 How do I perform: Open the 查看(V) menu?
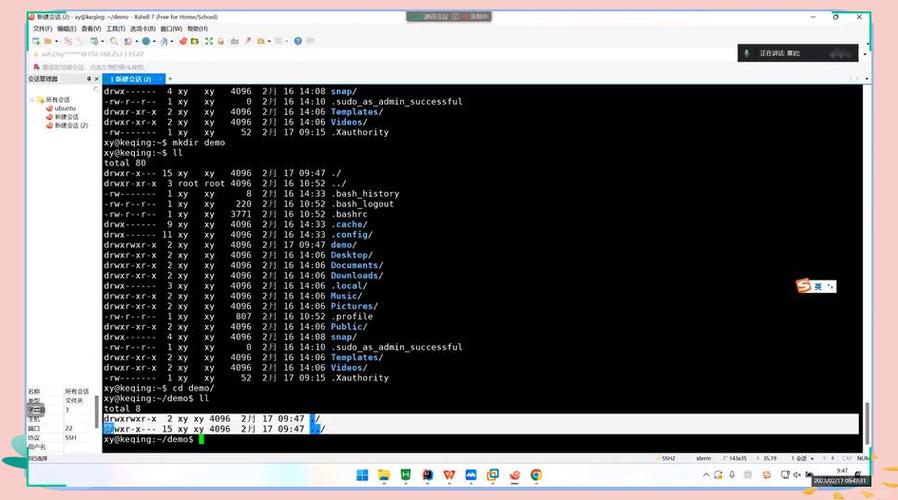click(x=91, y=29)
